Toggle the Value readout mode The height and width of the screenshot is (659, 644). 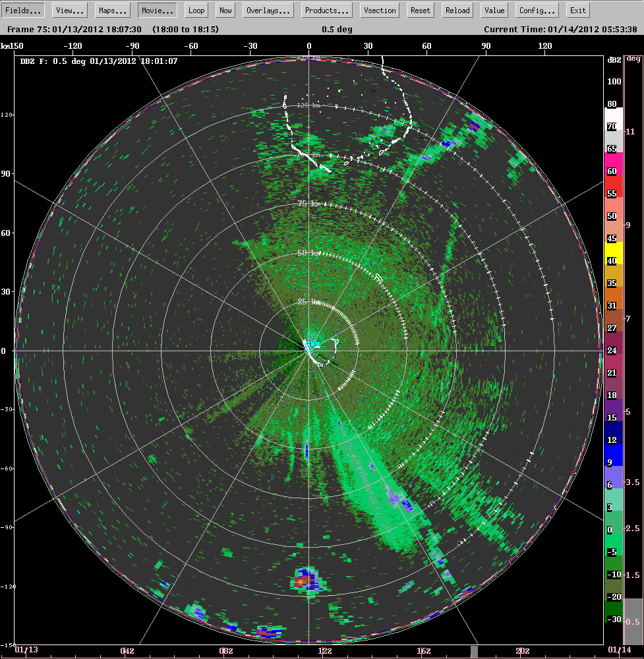click(494, 11)
